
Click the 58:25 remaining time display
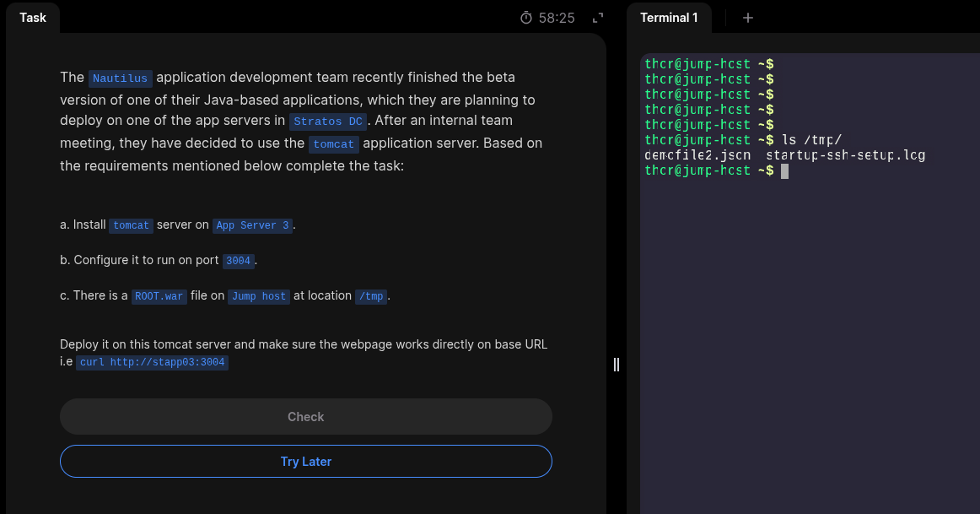point(557,18)
